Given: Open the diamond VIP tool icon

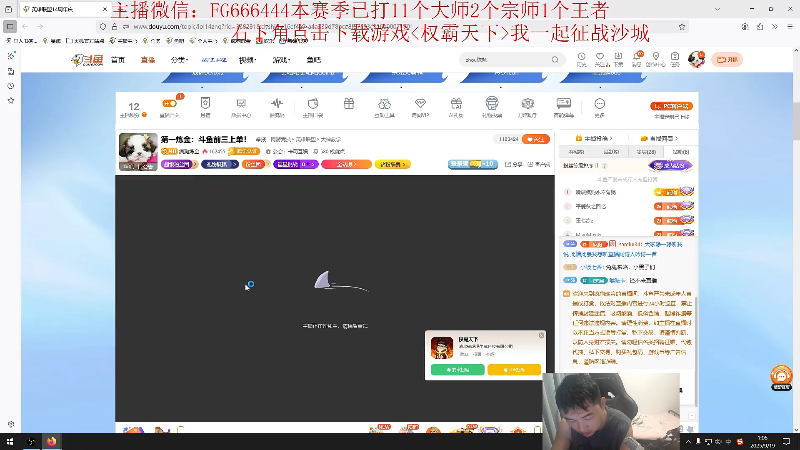Looking at the screenshot, I should (420, 104).
